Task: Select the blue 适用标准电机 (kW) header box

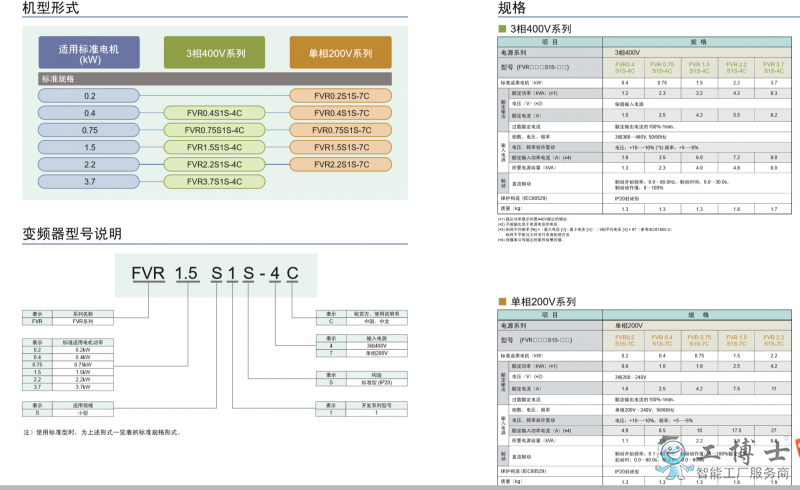Action: [x=89, y=53]
